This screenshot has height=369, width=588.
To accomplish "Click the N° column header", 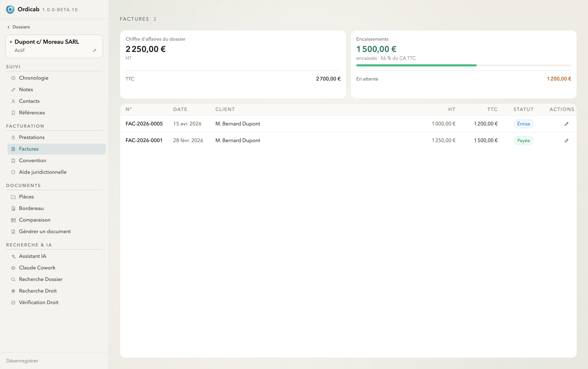I will tap(128, 109).
